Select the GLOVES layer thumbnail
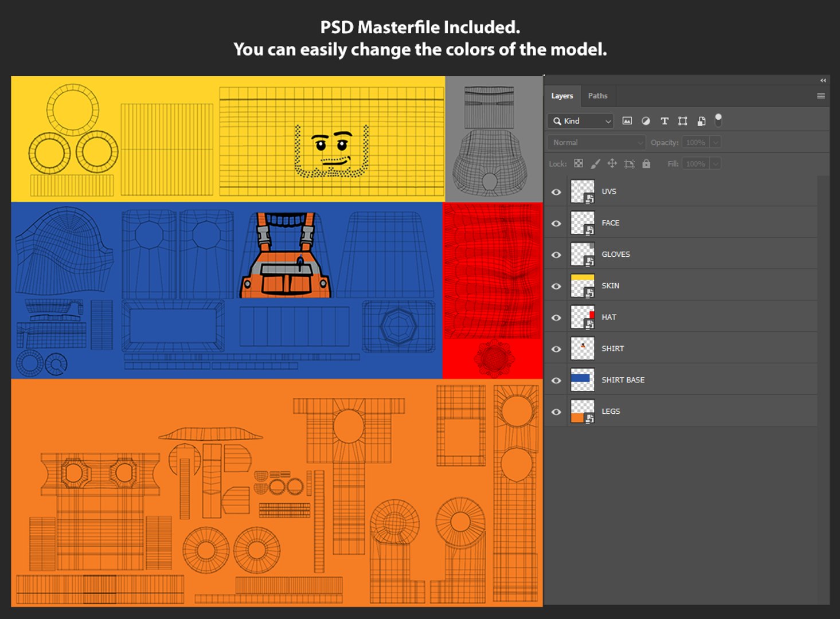Viewport: 840px width, 619px height. tap(583, 254)
